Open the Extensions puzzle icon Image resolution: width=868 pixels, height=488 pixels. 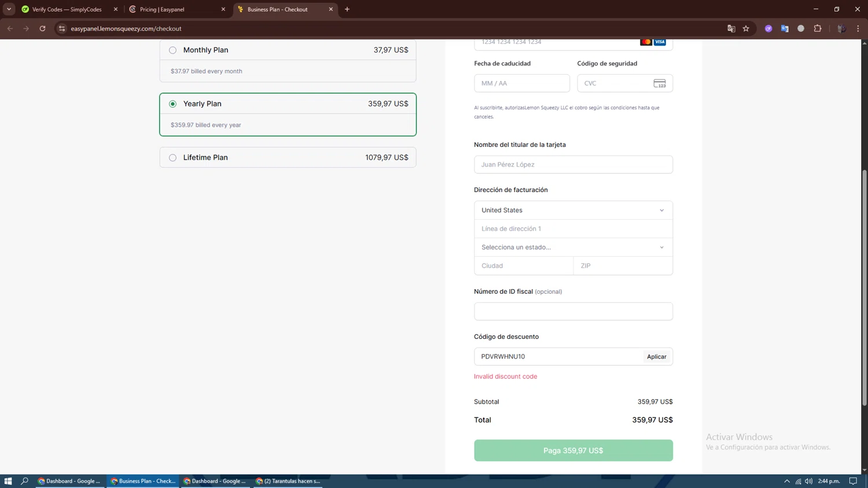pyautogui.click(x=818, y=28)
